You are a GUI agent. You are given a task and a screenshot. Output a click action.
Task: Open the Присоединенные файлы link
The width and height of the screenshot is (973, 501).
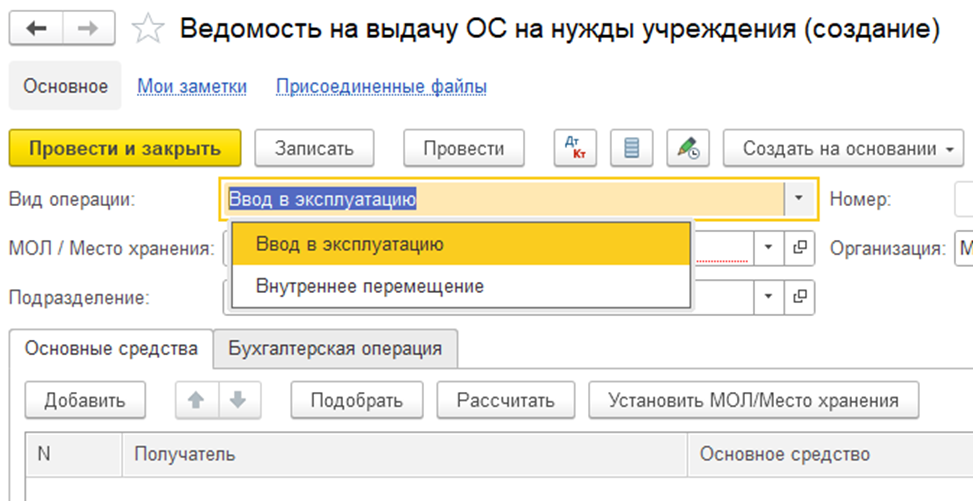[x=381, y=86]
